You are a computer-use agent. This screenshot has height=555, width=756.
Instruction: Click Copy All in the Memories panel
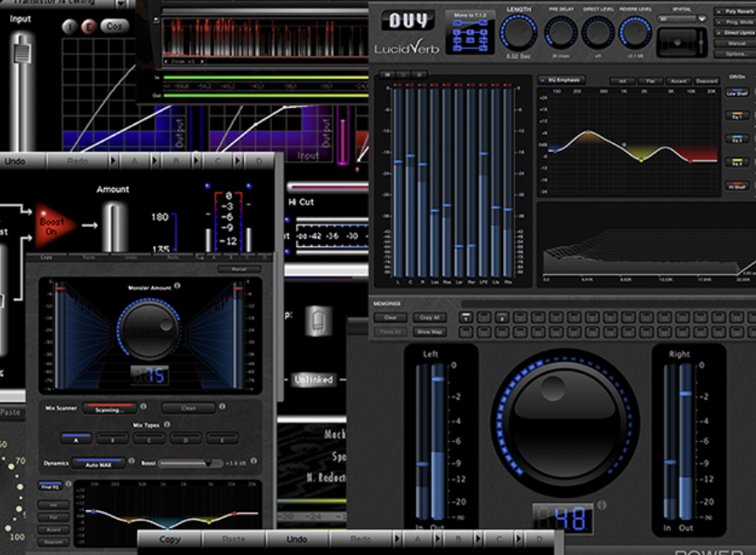coord(430,317)
